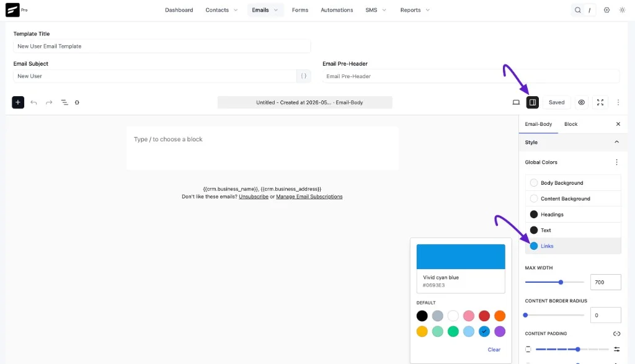Undo the last editor change
635x364 pixels.
(x=33, y=102)
